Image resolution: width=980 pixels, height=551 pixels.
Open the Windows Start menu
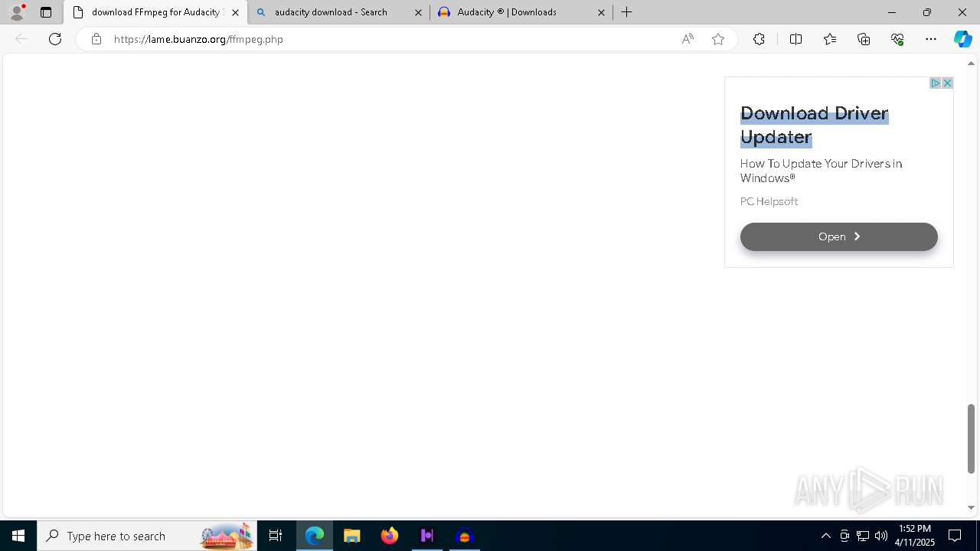18,536
